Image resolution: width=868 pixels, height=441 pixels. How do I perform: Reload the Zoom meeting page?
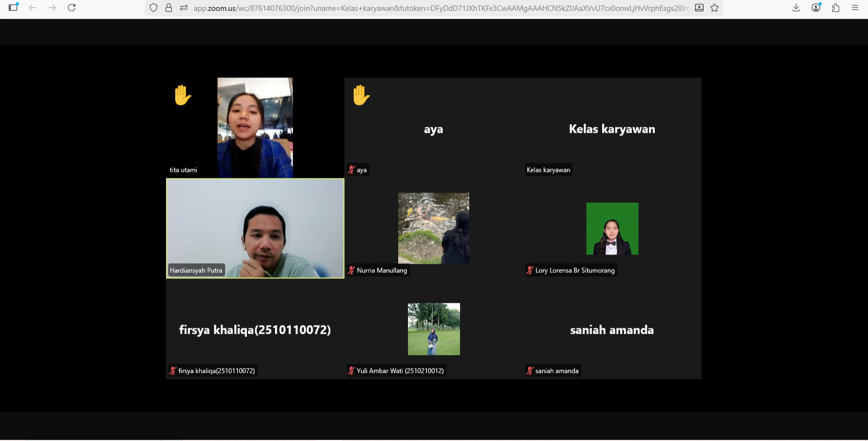pos(72,8)
